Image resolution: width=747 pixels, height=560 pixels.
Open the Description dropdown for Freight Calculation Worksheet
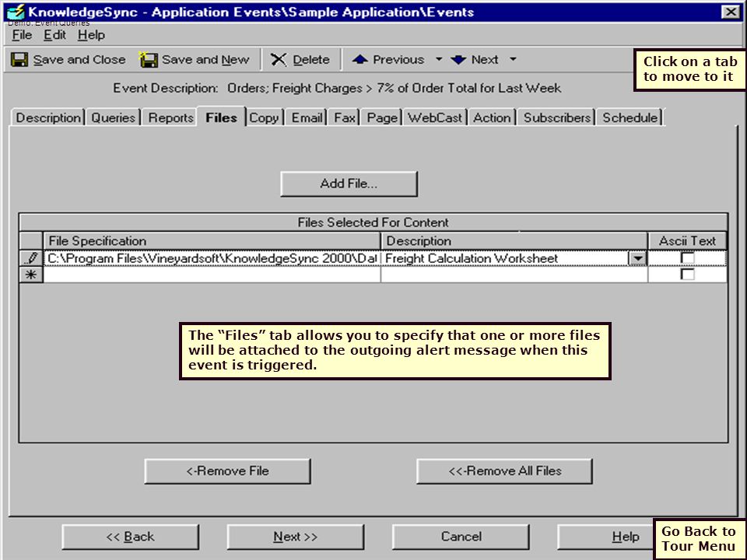637,258
